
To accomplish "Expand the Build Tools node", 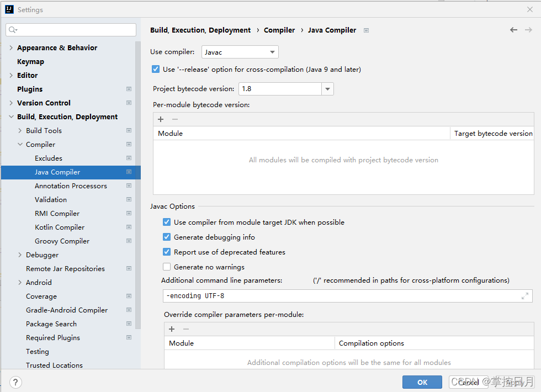I will 20,130.
